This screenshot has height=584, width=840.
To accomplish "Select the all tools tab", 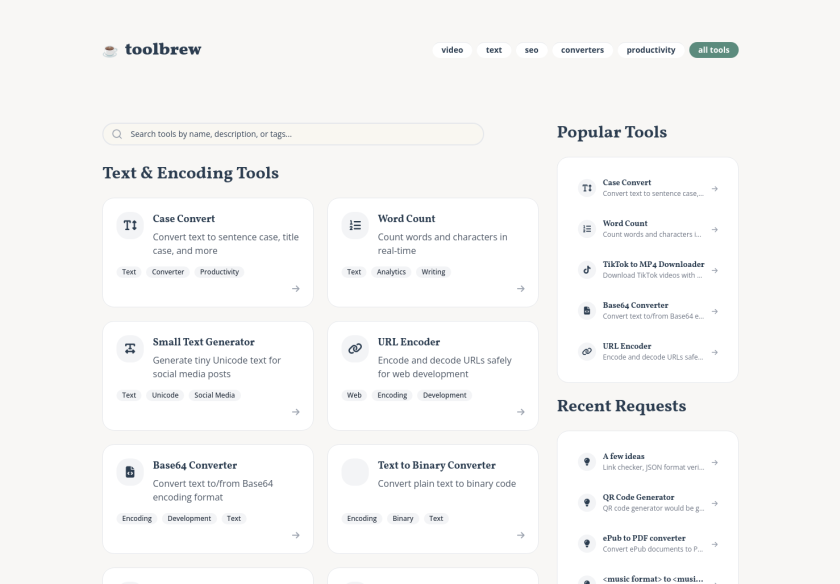I will point(713,50).
